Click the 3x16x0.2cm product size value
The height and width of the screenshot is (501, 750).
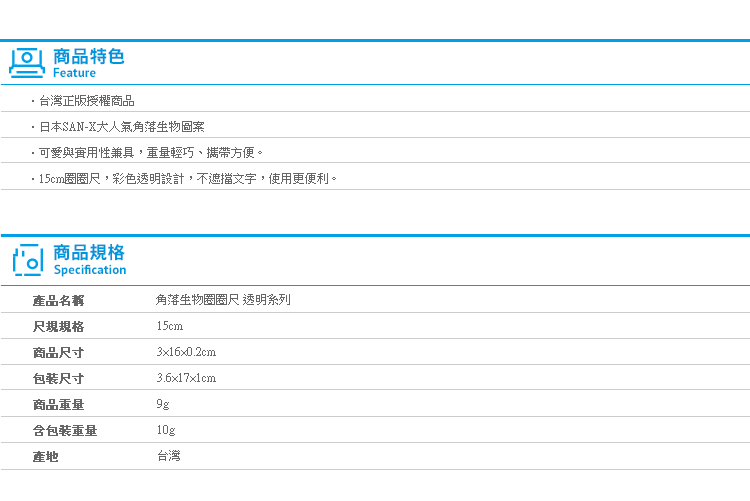click(186, 352)
